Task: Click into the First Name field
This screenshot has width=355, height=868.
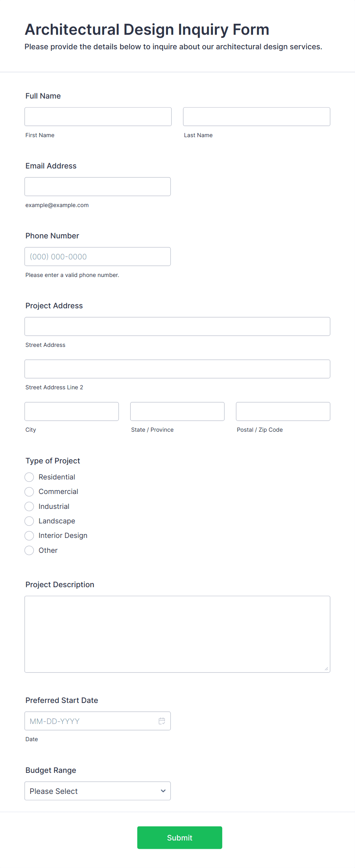Action: click(x=98, y=116)
